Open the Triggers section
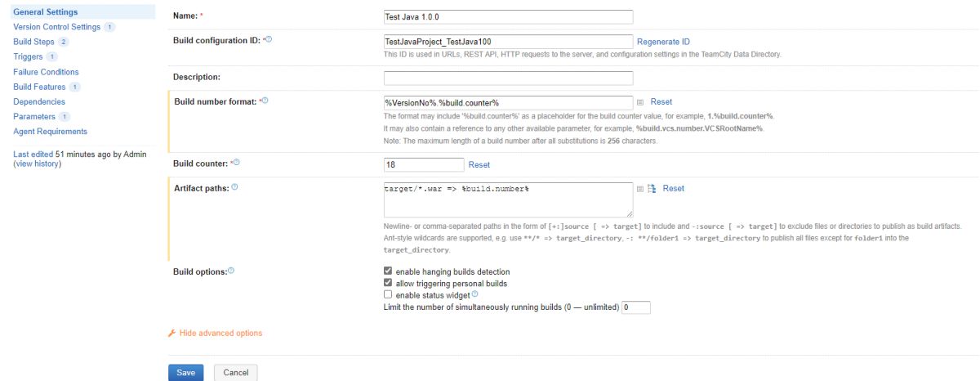 click(28, 56)
